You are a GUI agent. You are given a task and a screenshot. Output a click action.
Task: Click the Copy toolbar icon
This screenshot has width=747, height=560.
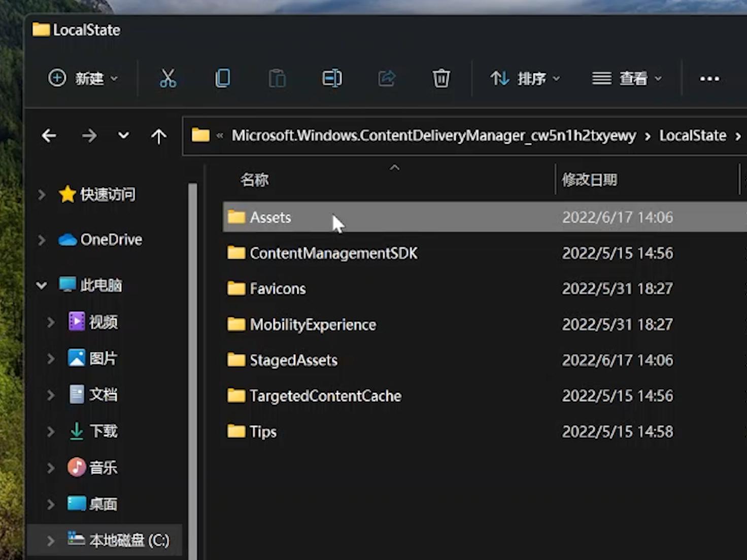coord(222,79)
